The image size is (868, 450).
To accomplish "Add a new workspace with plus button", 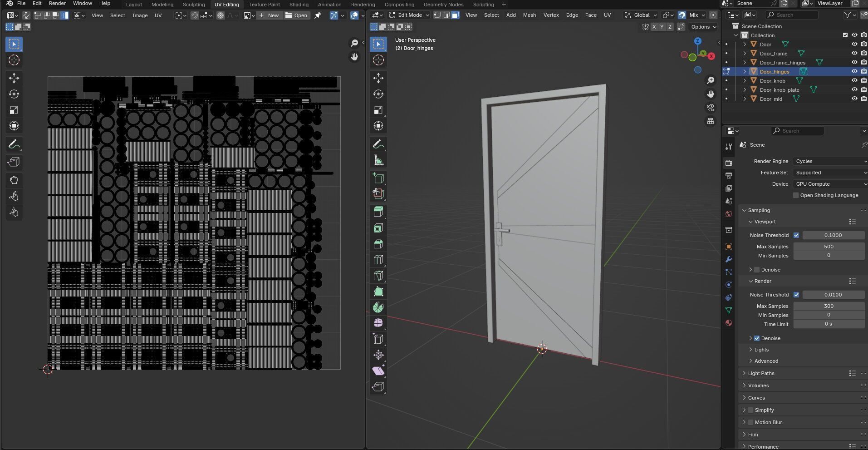I will tap(504, 5).
